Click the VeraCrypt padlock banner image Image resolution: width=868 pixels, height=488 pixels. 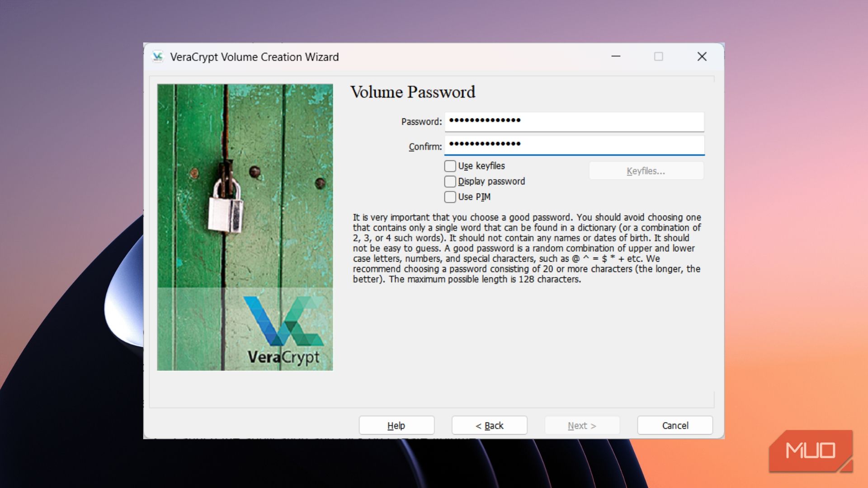pyautogui.click(x=245, y=227)
